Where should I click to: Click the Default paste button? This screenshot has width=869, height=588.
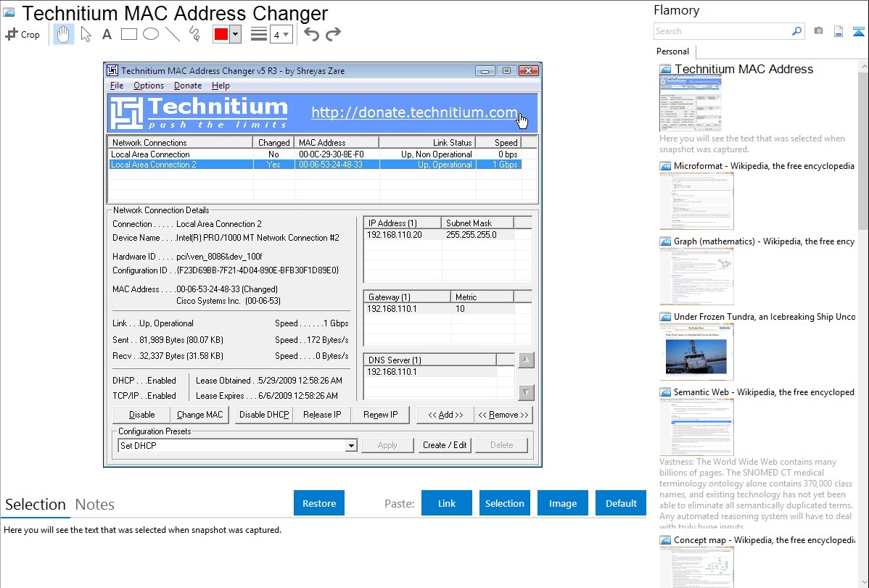[621, 503]
